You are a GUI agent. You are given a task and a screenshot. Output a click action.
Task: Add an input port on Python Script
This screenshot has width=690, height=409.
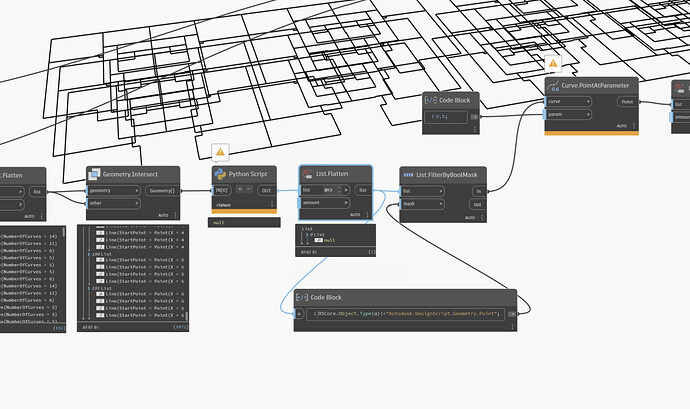240,189
